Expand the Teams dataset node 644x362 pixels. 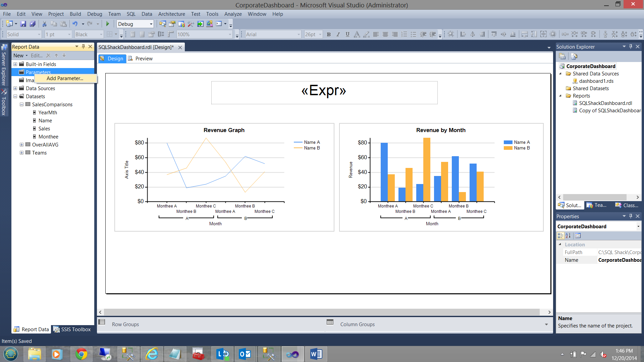click(21, 153)
